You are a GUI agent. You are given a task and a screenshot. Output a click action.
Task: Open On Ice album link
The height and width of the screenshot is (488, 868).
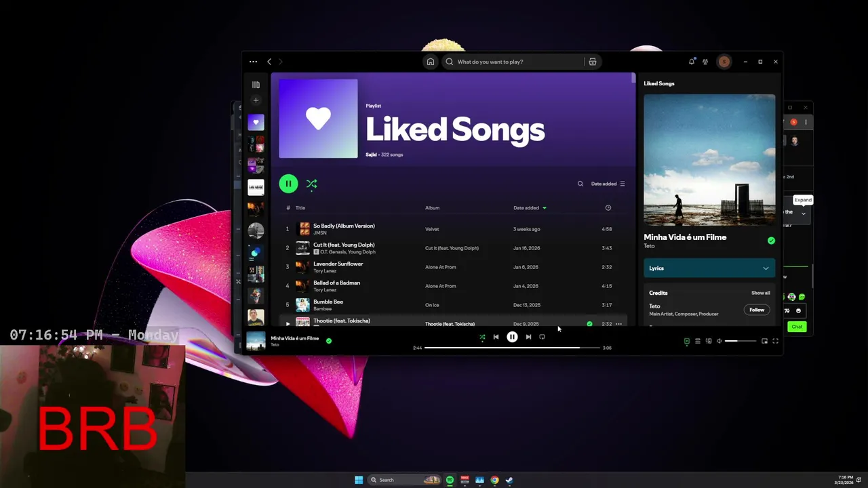point(432,305)
